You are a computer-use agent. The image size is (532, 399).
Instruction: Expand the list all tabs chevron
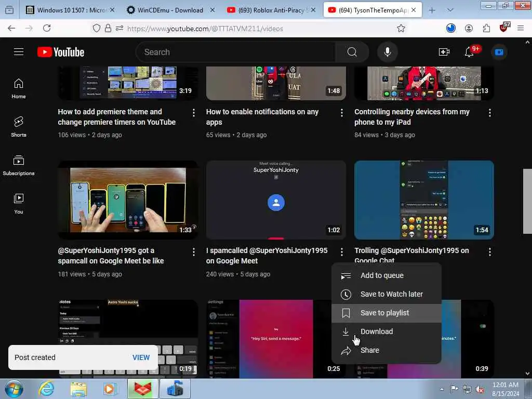pyautogui.click(x=450, y=10)
